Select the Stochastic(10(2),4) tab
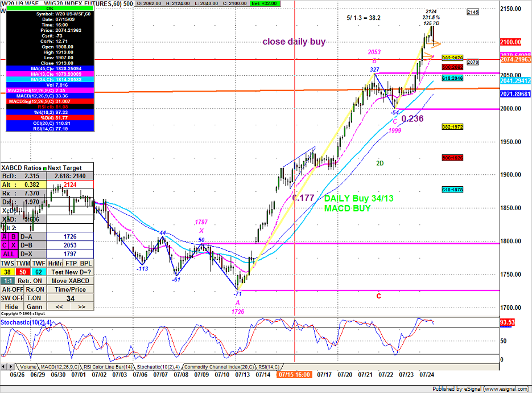 coord(158,367)
